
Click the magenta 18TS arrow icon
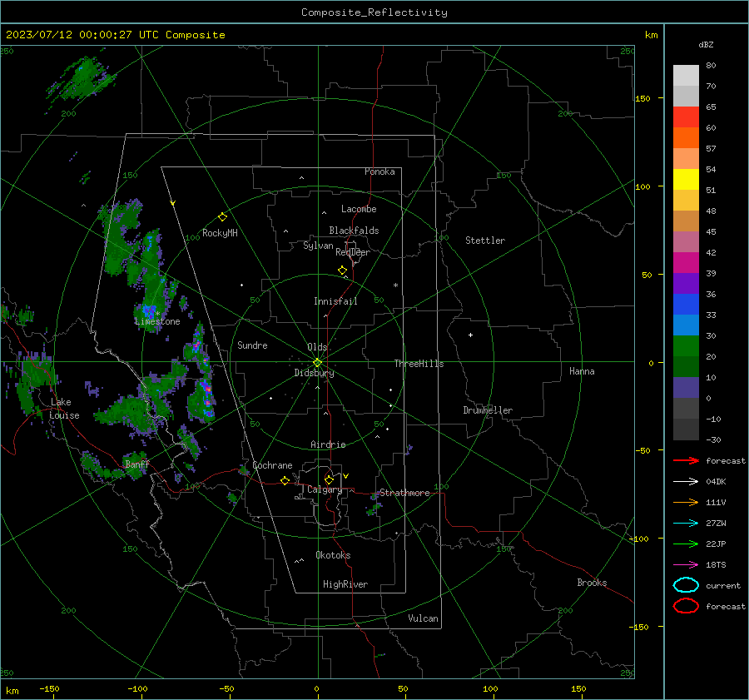click(686, 565)
